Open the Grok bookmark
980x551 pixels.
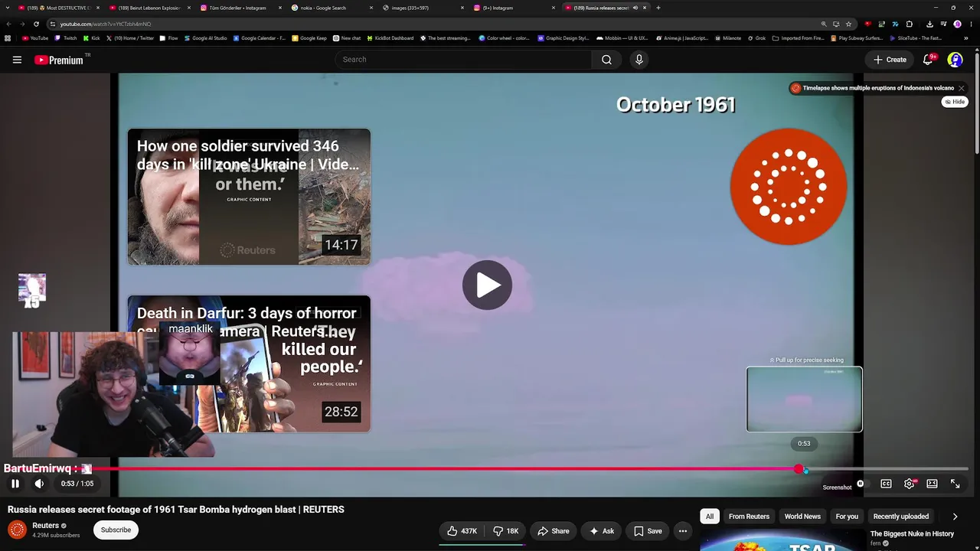pos(756,38)
